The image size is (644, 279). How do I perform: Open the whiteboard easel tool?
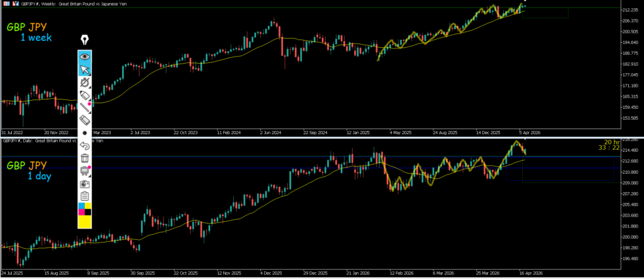(84, 171)
